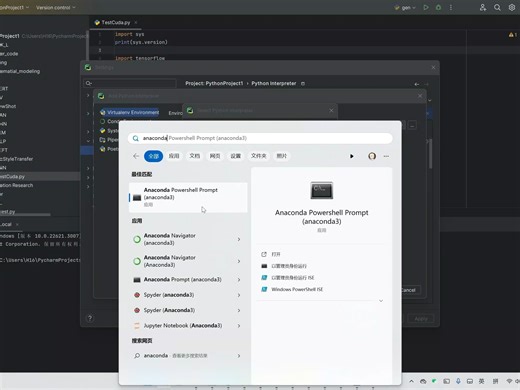The height and width of the screenshot is (390, 520).
Task: Click the play icon in the search filter row
Action: 351,156
